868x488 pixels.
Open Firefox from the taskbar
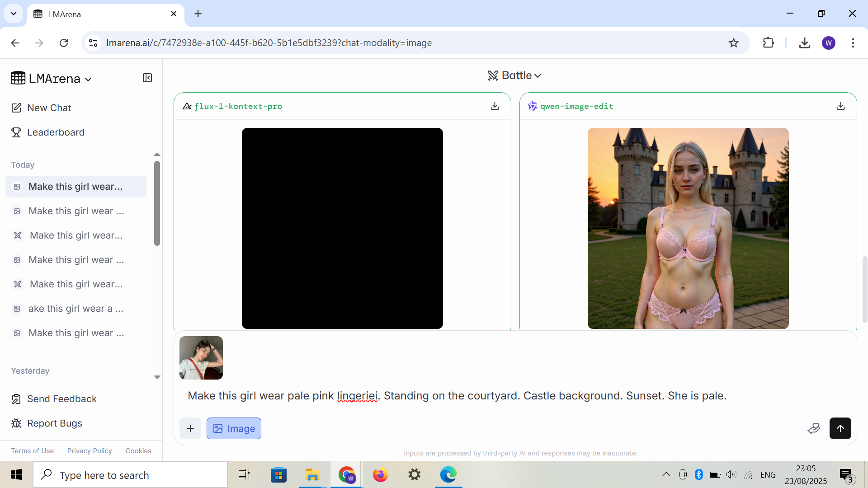[x=380, y=475]
